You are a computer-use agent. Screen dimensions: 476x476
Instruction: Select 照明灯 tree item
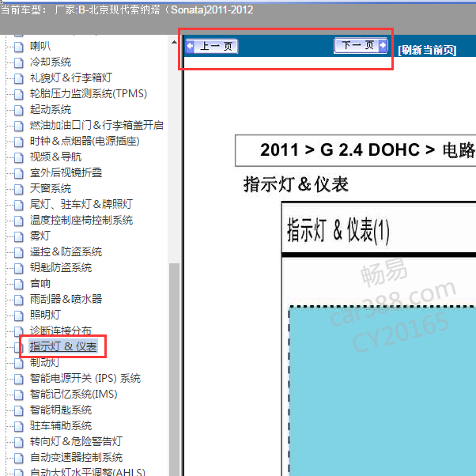[x=45, y=315]
